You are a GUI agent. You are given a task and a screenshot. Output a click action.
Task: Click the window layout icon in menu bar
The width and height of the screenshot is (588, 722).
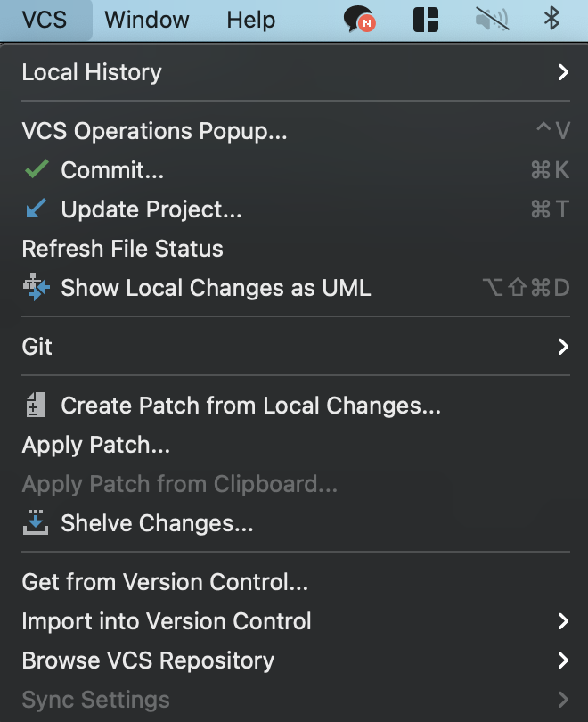pos(427,20)
